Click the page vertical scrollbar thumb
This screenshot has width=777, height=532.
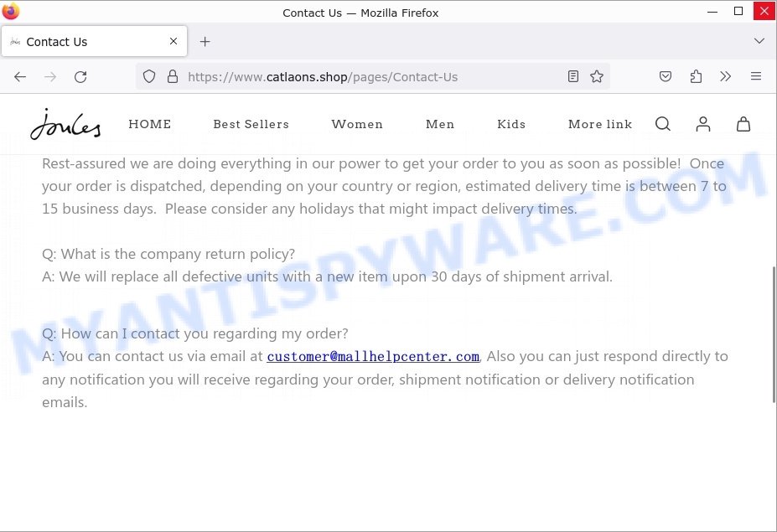click(x=774, y=334)
